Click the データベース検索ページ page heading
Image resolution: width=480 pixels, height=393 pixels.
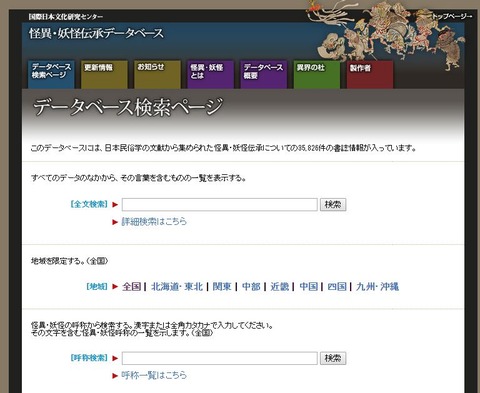[x=128, y=107]
